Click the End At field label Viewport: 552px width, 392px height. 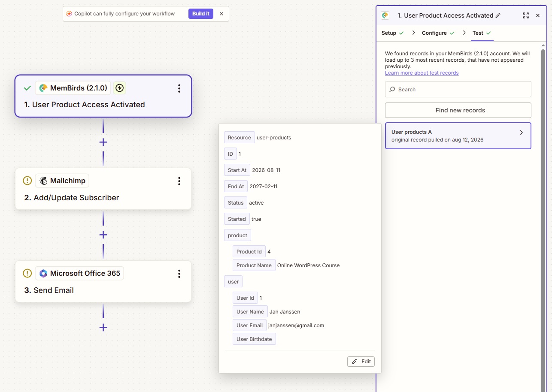(x=236, y=186)
